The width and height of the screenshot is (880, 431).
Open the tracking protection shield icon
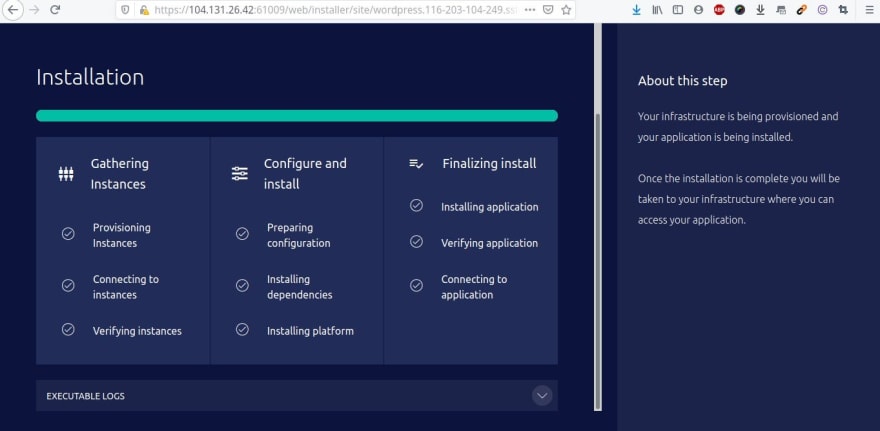126,10
